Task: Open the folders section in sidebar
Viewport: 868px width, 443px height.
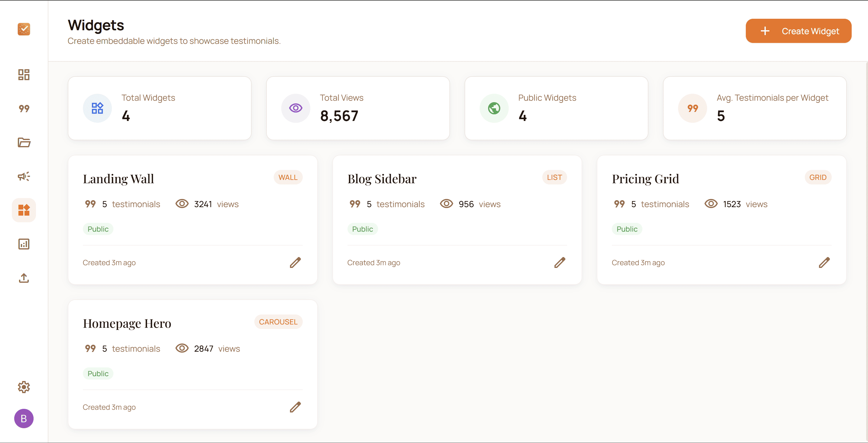Action: [24, 142]
